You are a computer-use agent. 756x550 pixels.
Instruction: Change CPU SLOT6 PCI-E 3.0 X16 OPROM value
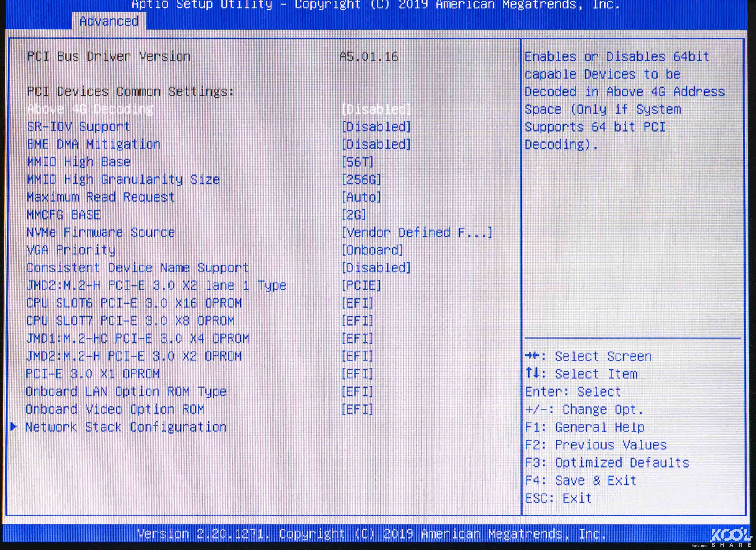[357, 303]
